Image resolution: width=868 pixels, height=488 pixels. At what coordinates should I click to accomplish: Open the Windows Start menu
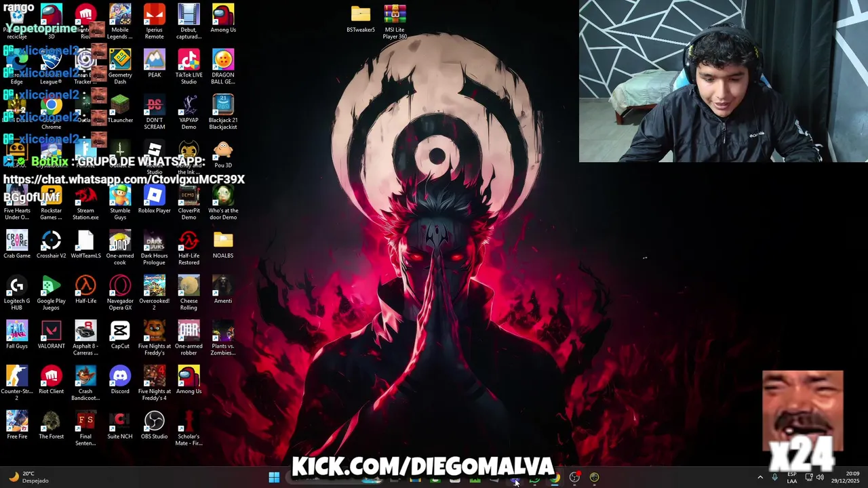[x=274, y=477]
